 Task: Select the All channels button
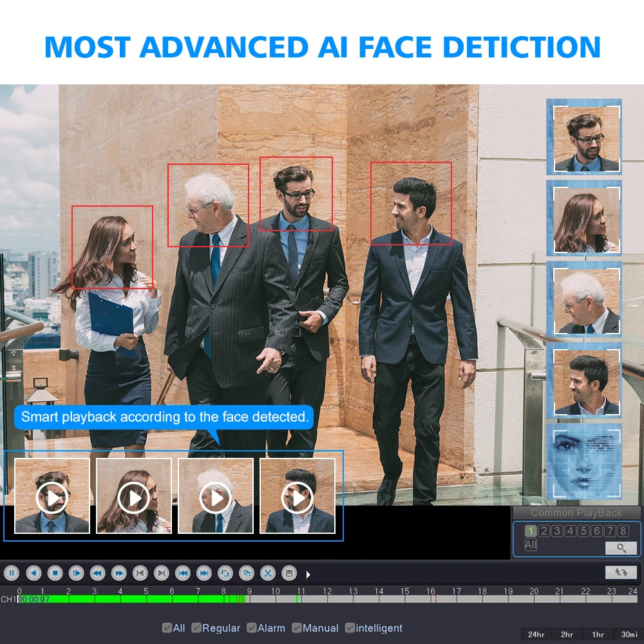click(x=531, y=545)
